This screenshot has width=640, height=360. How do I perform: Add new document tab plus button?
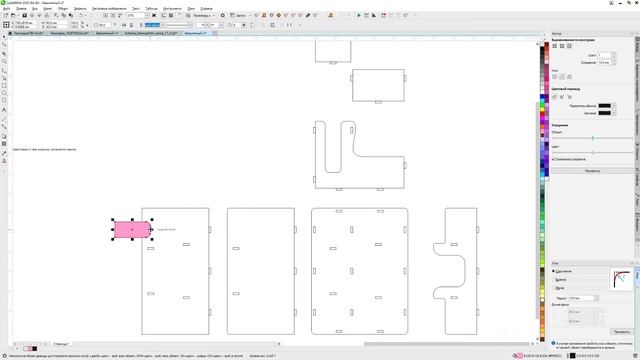[x=215, y=33]
